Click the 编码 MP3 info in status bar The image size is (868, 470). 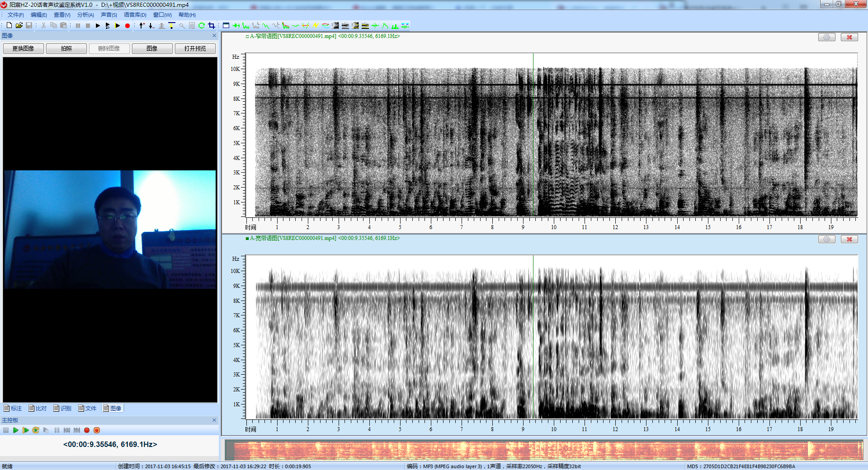point(494,466)
